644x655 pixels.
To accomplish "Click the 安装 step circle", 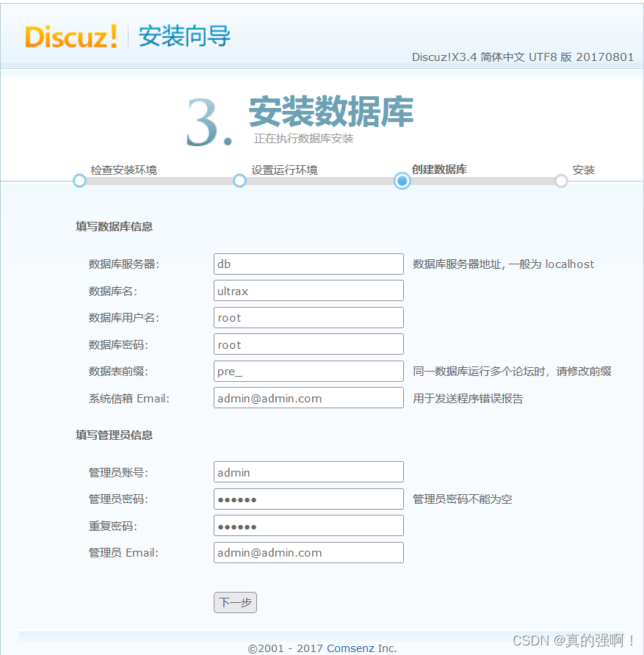I will coord(561,181).
